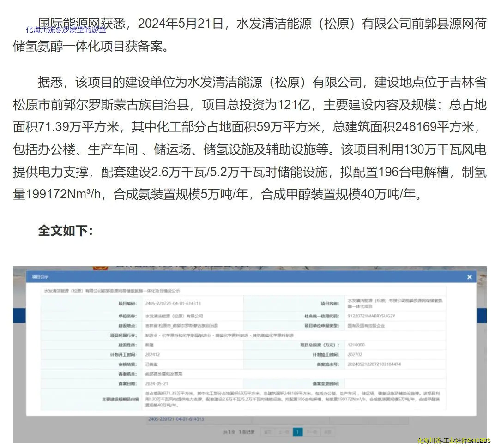Viewport: 495px width, 448px height.
Task: Click 国有及国有控股企业 value
Action: (x=366, y=326)
